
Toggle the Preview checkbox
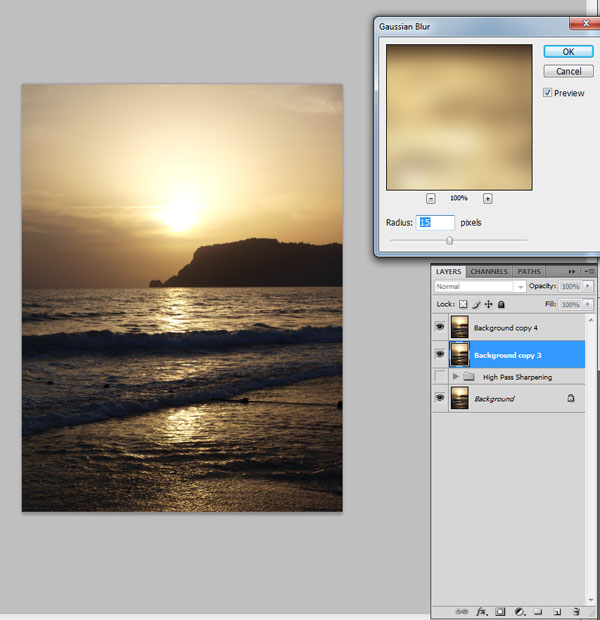point(547,93)
